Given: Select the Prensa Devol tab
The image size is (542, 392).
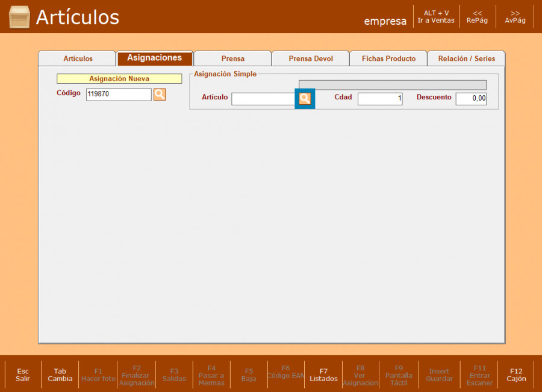Looking at the screenshot, I should (310, 59).
